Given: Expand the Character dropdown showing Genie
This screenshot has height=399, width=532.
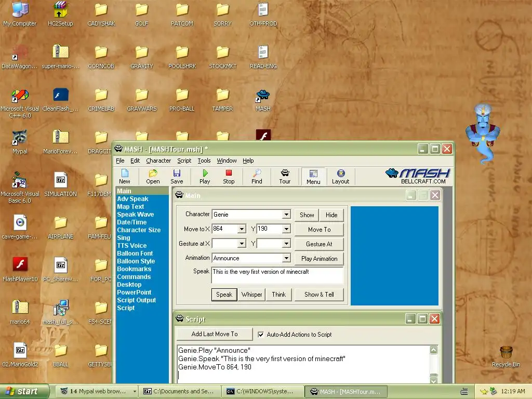Looking at the screenshot, I should click(x=286, y=215).
